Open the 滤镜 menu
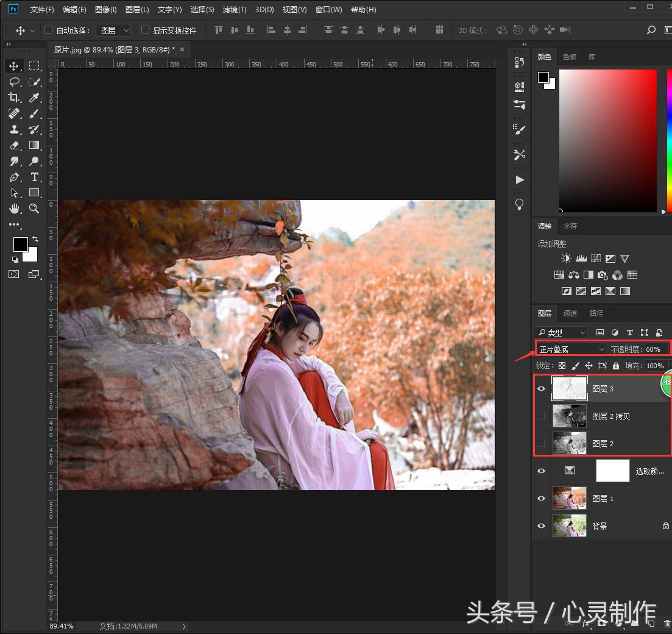The width and height of the screenshot is (672, 634). (x=234, y=10)
